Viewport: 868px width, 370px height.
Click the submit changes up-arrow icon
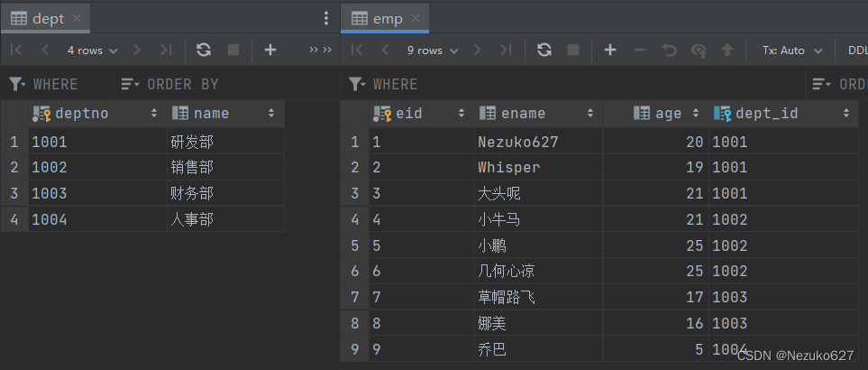click(x=727, y=51)
